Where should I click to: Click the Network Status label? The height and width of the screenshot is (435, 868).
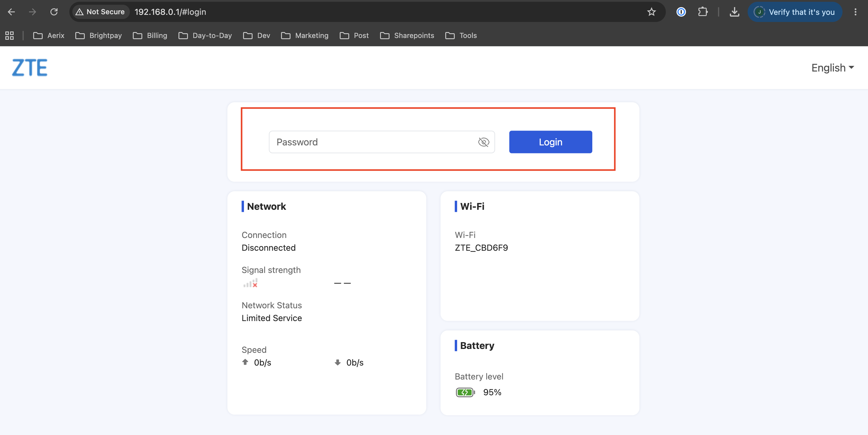(272, 305)
